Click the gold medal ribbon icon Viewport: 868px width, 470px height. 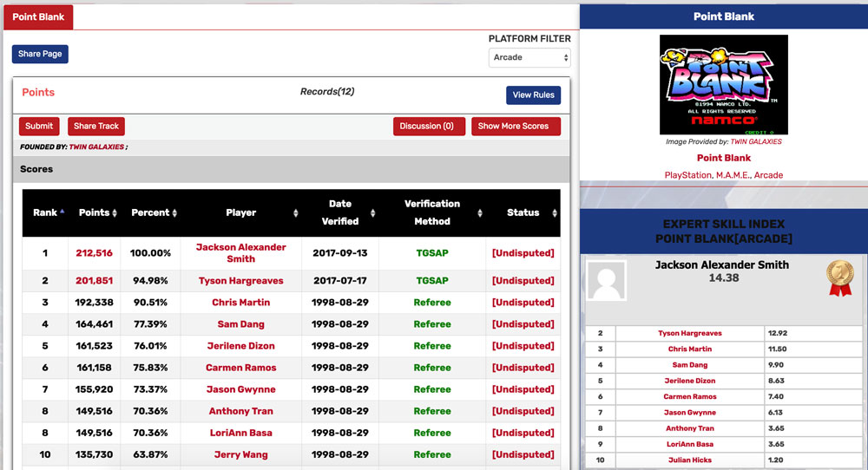[x=839, y=278]
